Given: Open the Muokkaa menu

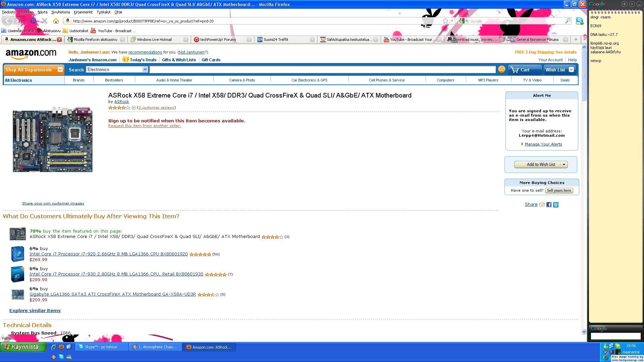Looking at the screenshot, I should 26,12.
